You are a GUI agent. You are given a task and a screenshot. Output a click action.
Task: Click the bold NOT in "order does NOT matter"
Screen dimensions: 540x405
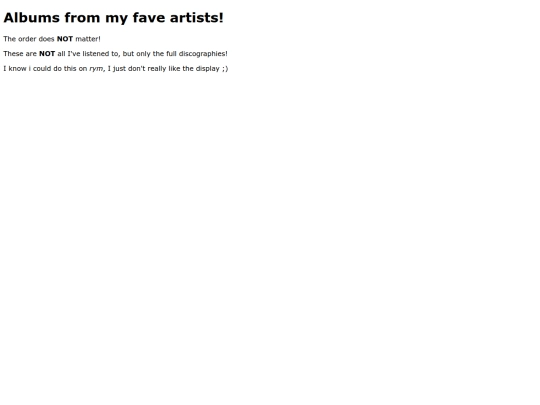pyautogui.click(x=65, y=39)
